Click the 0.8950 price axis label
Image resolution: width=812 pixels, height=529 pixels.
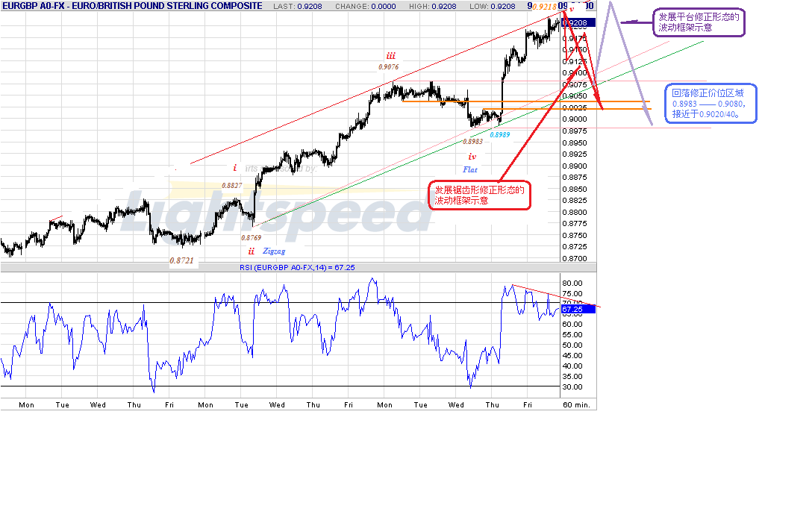(x=575, y=143)
